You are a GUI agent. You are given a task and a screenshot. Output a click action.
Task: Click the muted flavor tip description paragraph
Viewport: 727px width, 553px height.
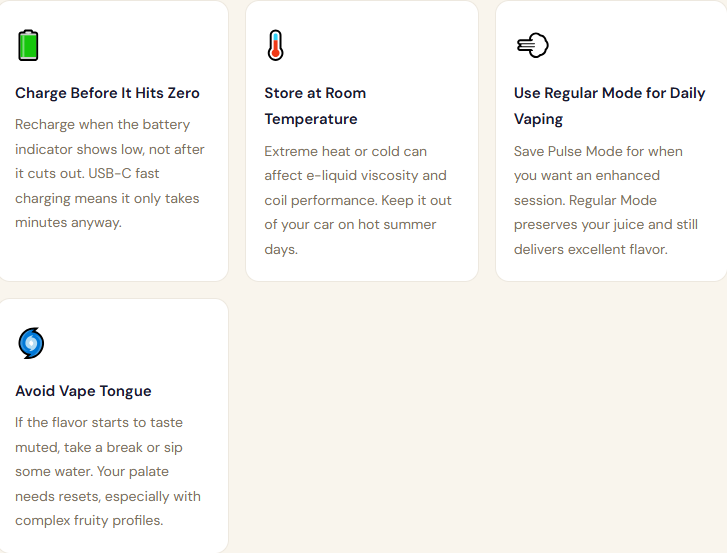pos(107,471)
